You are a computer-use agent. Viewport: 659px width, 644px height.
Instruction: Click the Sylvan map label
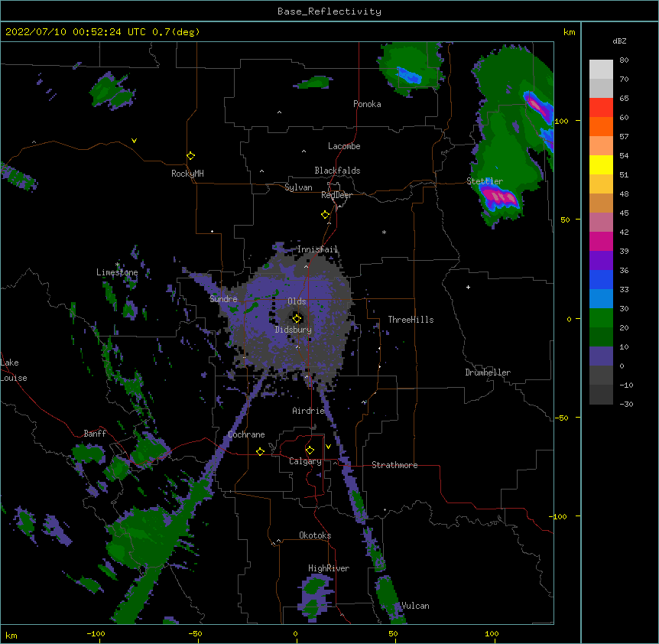298,187
